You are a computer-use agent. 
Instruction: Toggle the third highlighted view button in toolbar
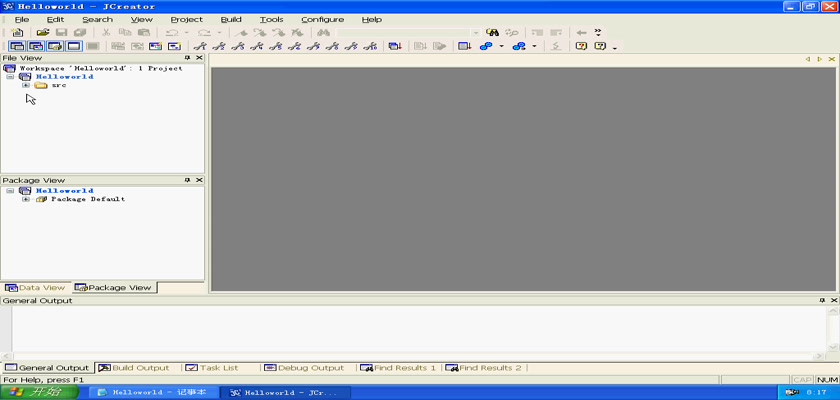tap(55, 47)
